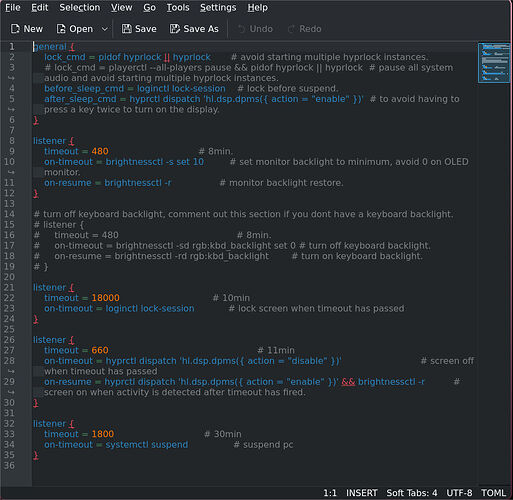Open the File menu
513x500 pixels.
[13, 7]
